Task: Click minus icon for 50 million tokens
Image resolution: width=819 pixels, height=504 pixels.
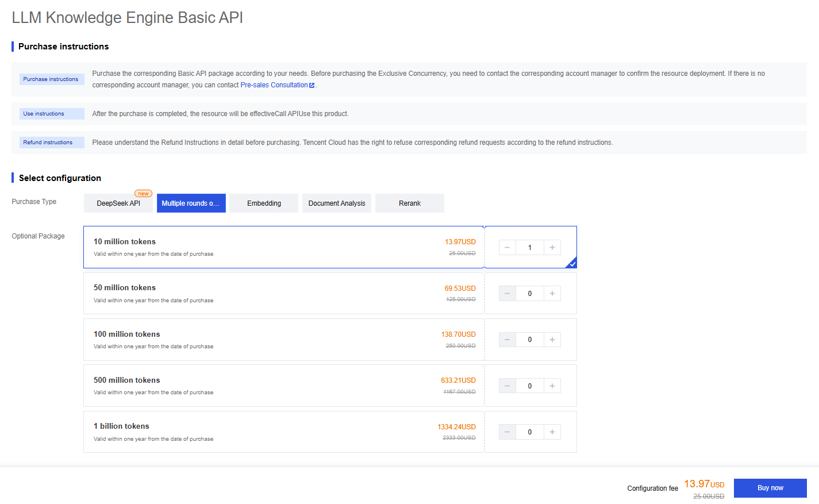Action: click(507, 294)
